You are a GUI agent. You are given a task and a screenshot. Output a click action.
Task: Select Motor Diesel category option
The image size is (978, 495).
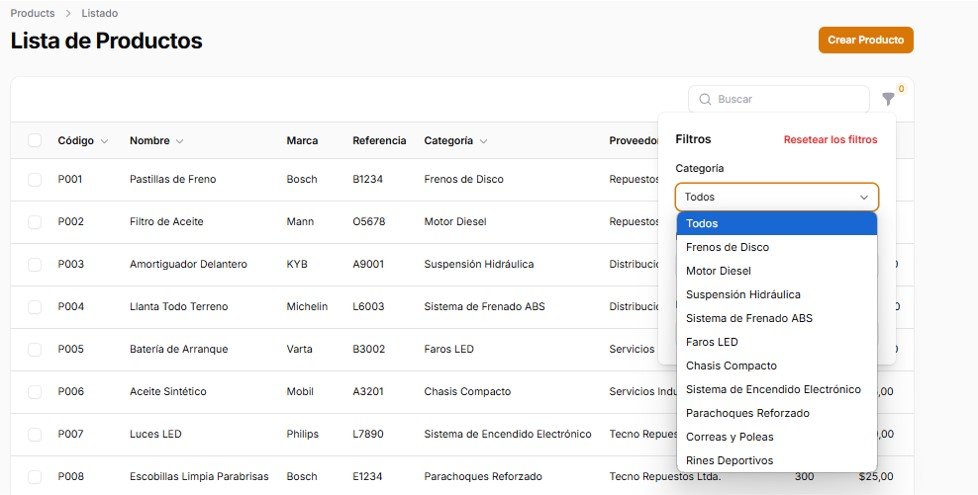coord(718,271)
